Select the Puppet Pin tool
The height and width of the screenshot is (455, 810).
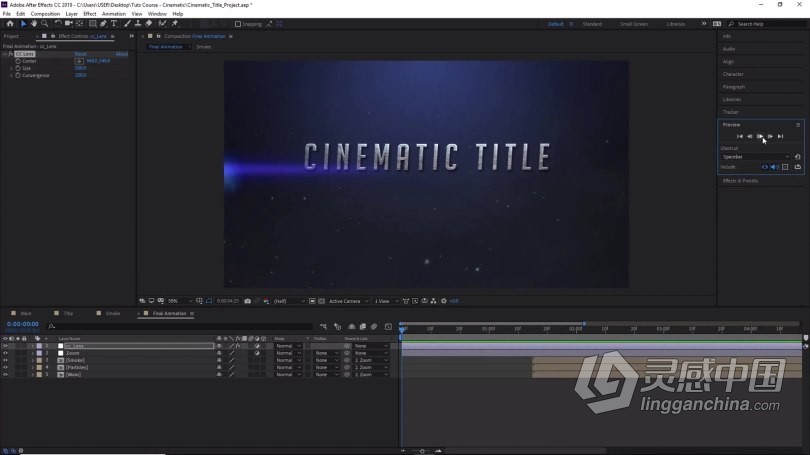(x=175, y=24)
